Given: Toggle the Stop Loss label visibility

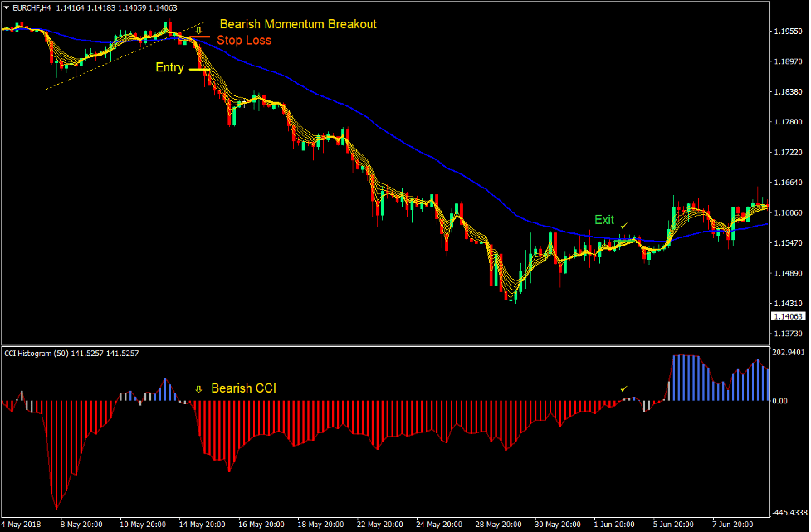Looking at the screenshot, I should (244, 40).
